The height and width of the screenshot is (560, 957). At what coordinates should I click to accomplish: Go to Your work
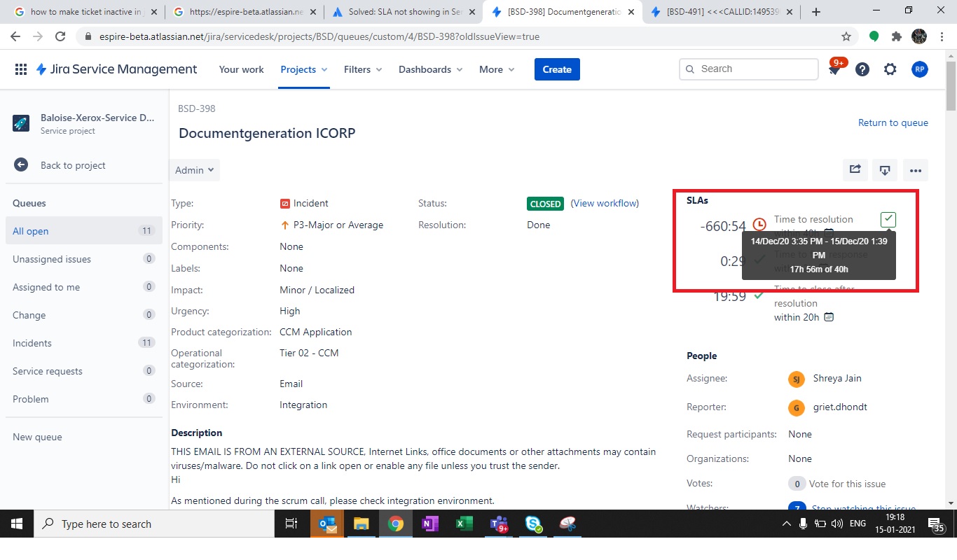click(242, 69)
